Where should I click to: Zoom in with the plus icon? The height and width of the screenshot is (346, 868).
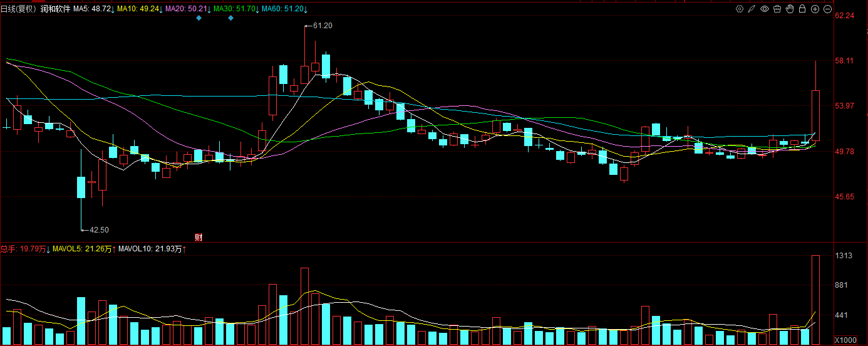coord(815,9)
